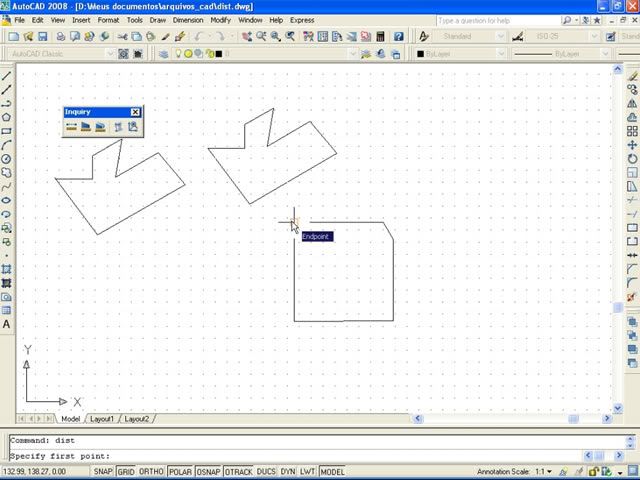Toggle LWT lineweight display
640x480 pixels.
tap(307, 471)
